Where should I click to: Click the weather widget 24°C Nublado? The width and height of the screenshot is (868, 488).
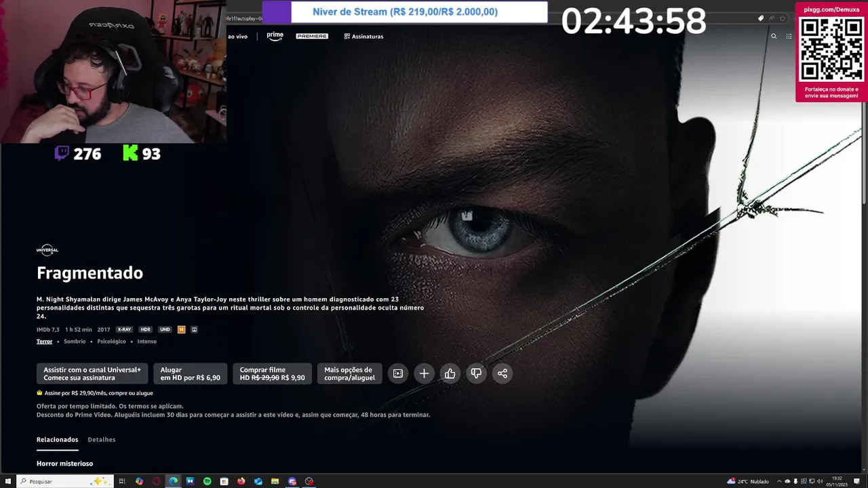click(748, 481)
